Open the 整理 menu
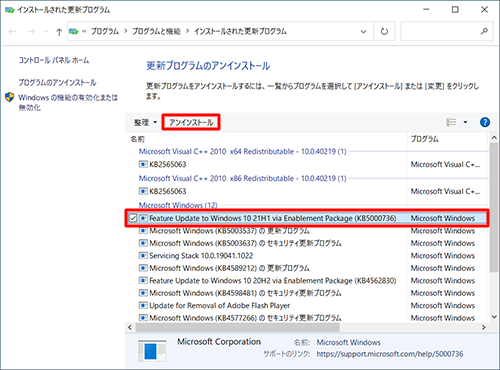The width and height of the screenshot is (500, 370). pyautogui.click(x=145, y=122)
